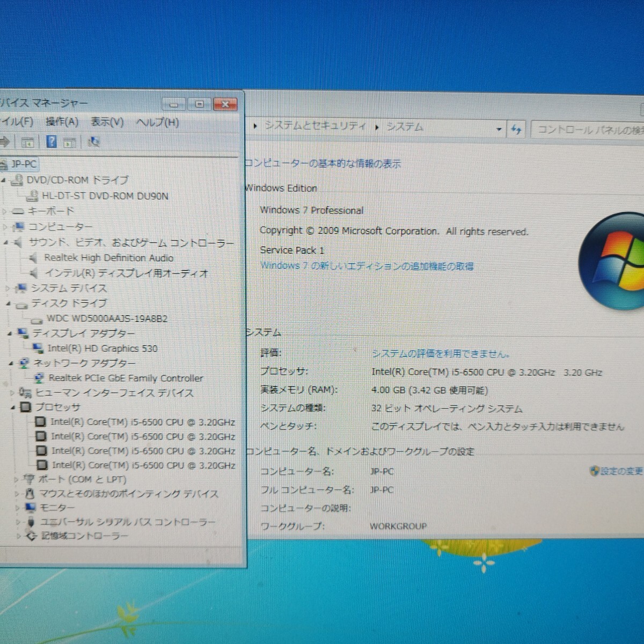Click the 32 ビット オペレーティング システム value

[x=447, y=409]
